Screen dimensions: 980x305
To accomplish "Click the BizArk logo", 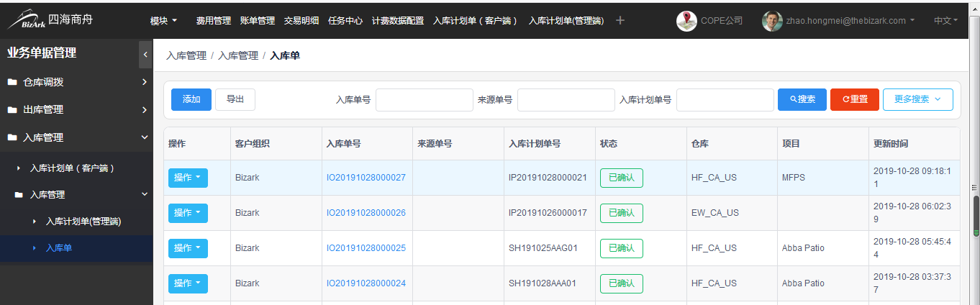I will (x=50, y=19).
